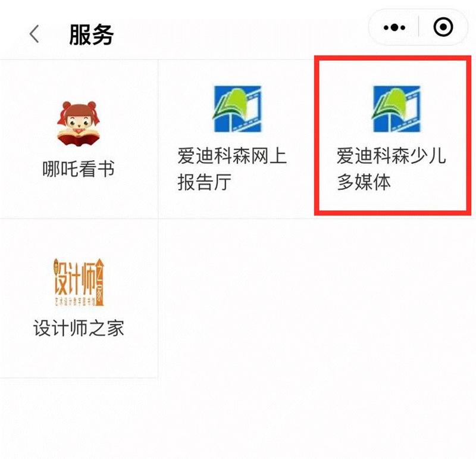Select the 爱迪科森网上报告厅 text label
The height and width of the screenshot is (459, 476).
point(232,169)
